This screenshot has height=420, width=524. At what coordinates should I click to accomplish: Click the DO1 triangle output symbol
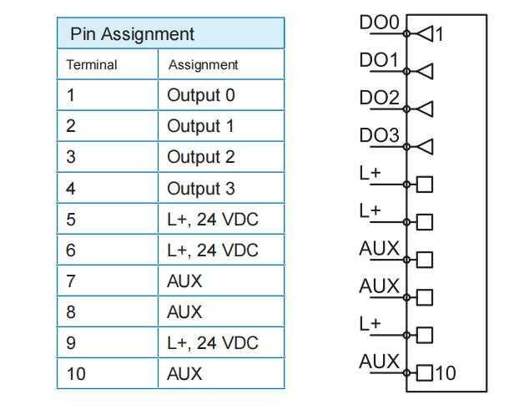(x=425, y=71)
